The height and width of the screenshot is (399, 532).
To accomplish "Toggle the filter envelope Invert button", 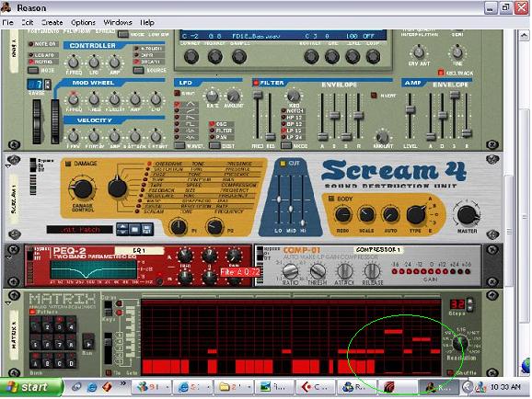I will 374,96.
